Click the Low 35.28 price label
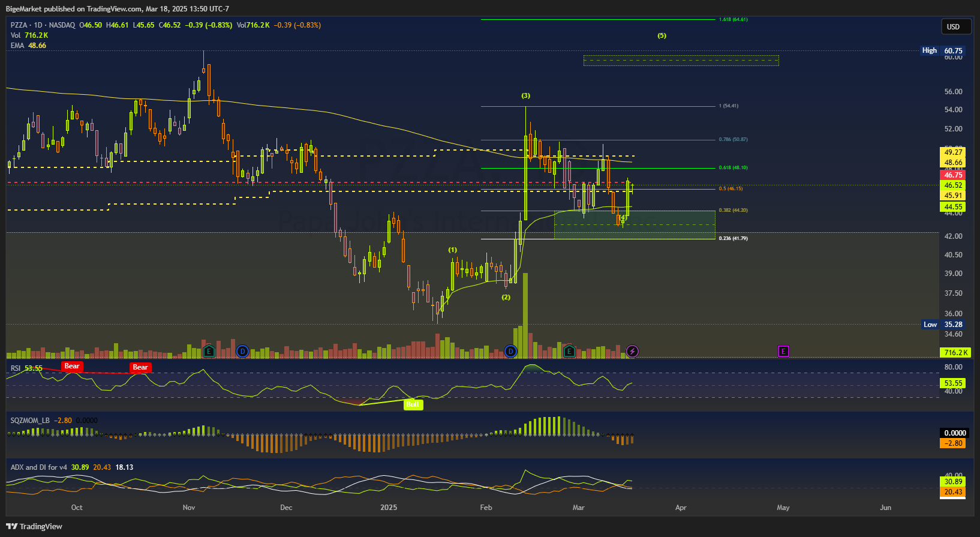This screenshot has width=980, height=537. (x=943, y=325)
